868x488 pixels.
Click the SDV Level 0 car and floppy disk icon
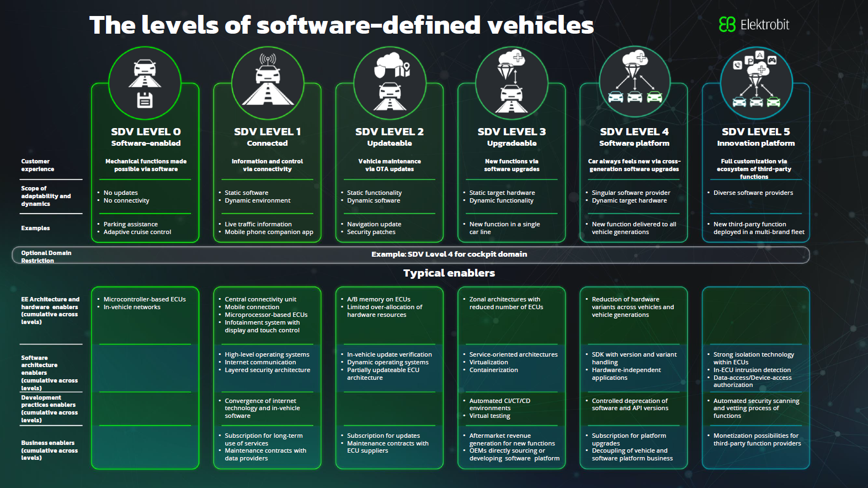[145, 83]
